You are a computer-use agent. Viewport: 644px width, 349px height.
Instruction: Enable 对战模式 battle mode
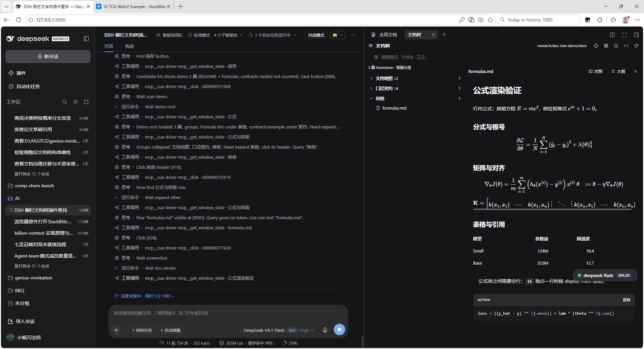click(x=316, y=35)
